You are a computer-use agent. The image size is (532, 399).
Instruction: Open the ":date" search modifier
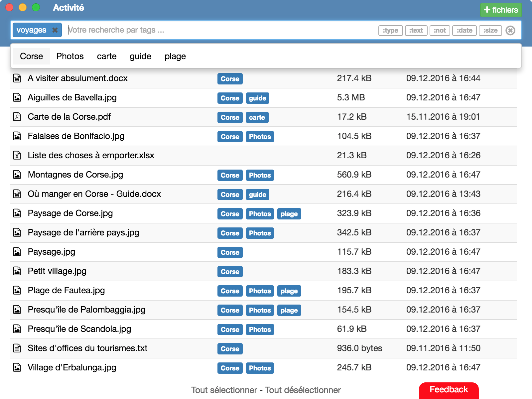pos(465,30)
